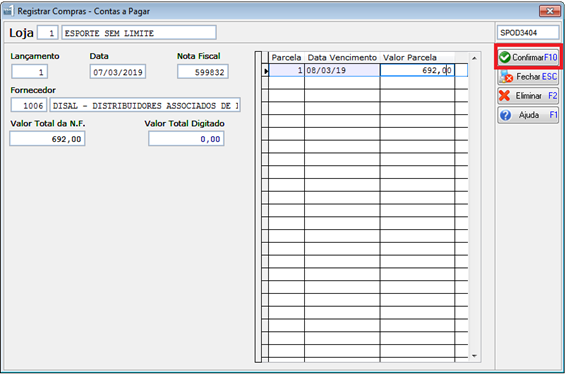Click the grid scrollbar up arrow
Screen dimensions: 566x374
point(475,58)
